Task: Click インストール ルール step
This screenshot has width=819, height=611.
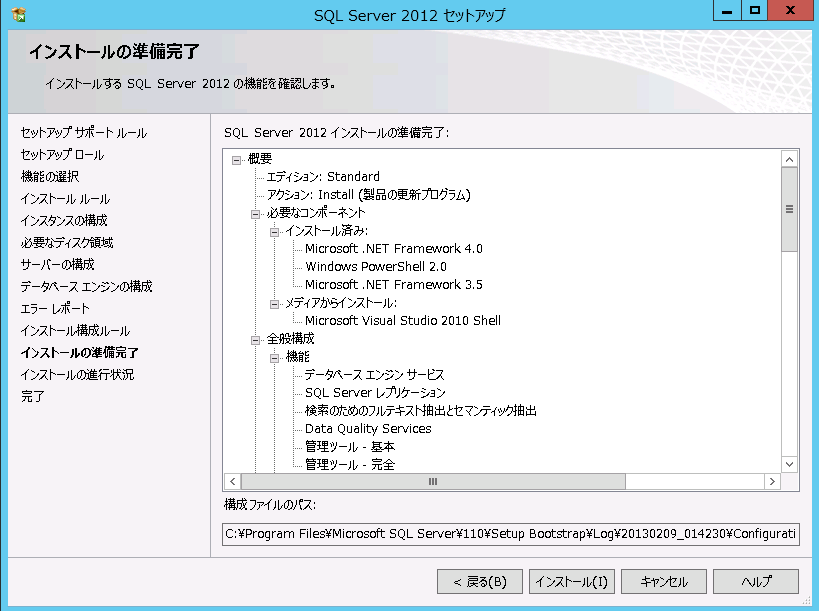Action: pos(65,199)
